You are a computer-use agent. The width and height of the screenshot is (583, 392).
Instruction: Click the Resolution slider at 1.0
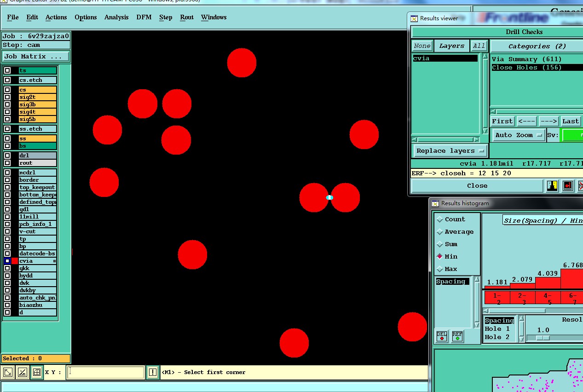pos(543,338)
